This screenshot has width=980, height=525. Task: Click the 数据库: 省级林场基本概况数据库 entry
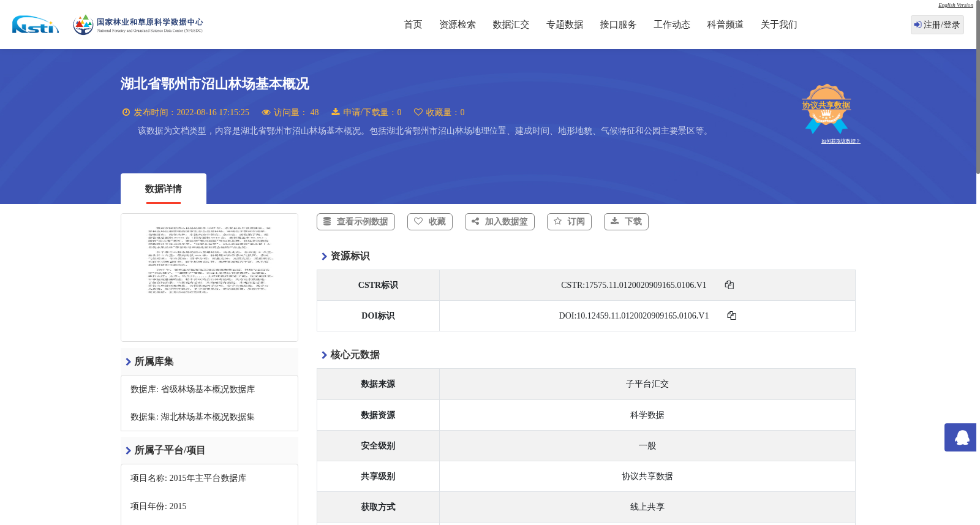click(192, 389)
